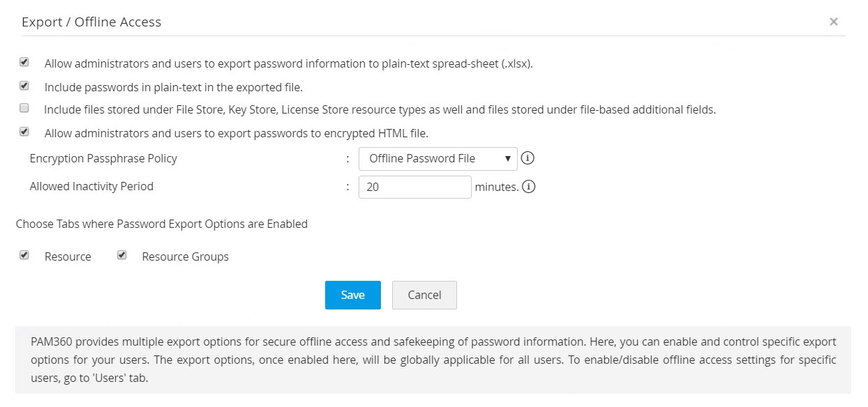Click the PAM360 export options description text
The image size is (868, 407).
pyautogui.click(x=433, y=360)
